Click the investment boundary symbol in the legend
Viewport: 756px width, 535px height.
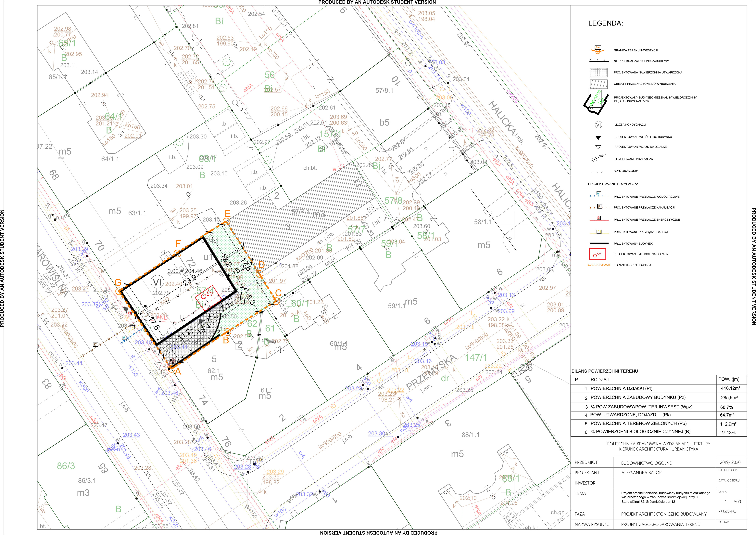(x=598, y=50)
